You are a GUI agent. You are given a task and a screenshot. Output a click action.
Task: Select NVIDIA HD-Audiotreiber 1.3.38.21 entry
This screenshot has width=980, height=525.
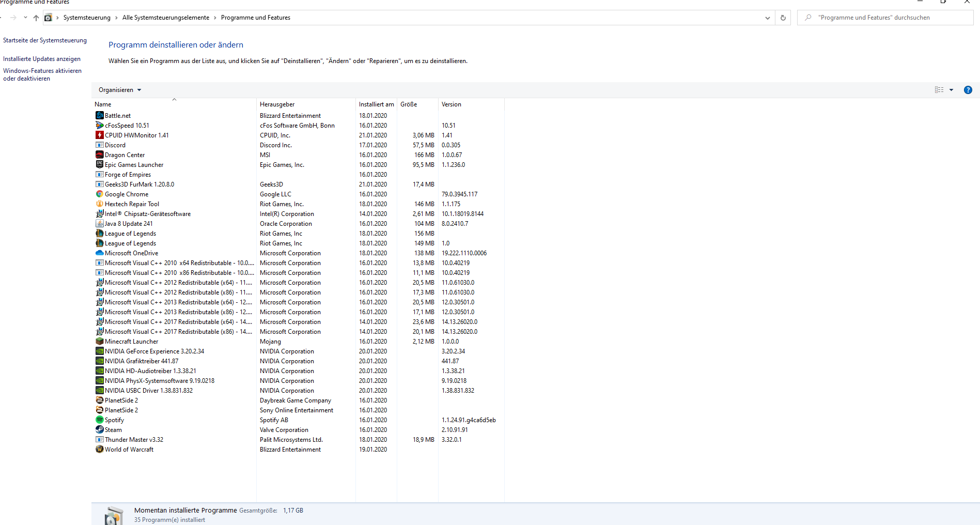tap(299, 370)
